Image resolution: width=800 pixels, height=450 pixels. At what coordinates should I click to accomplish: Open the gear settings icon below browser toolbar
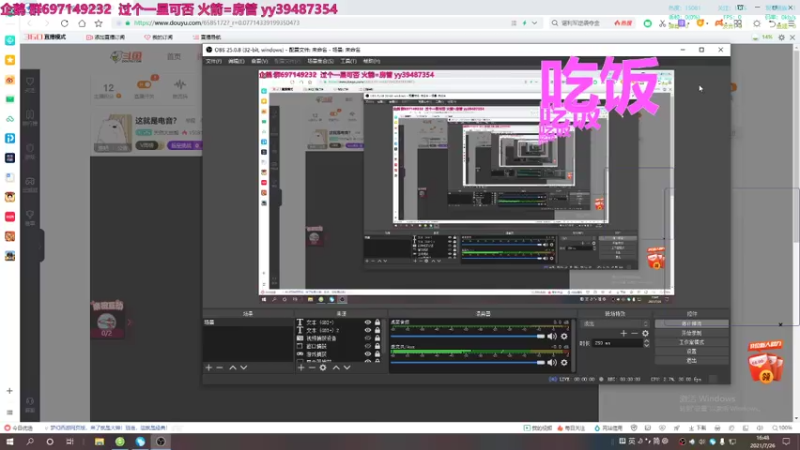(782, 37)
